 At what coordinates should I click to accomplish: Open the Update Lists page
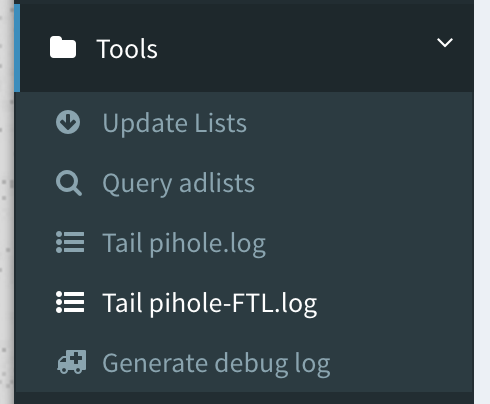pos(175,123)
